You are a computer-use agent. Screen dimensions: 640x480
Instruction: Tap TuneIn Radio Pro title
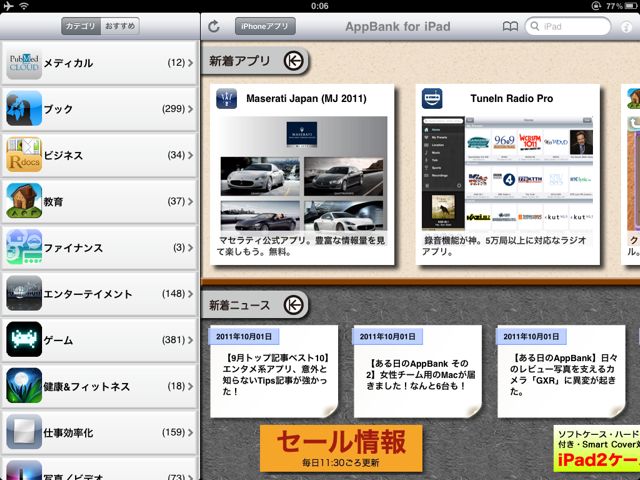511,98
